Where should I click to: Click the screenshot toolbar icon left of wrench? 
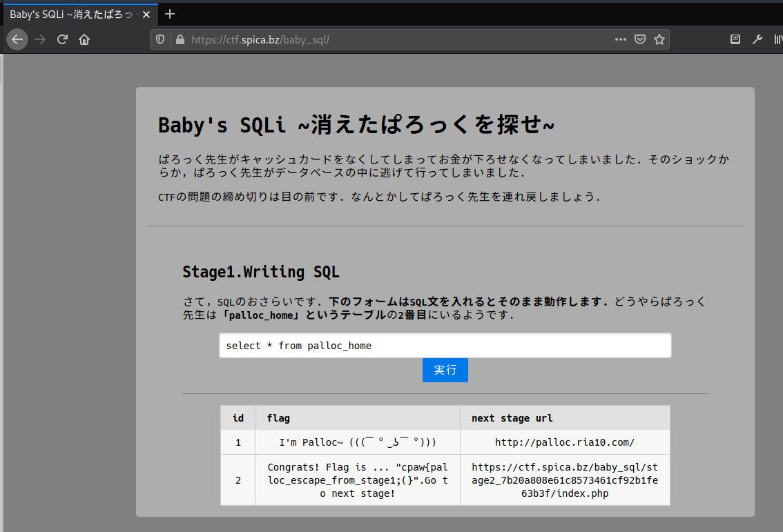736,39
